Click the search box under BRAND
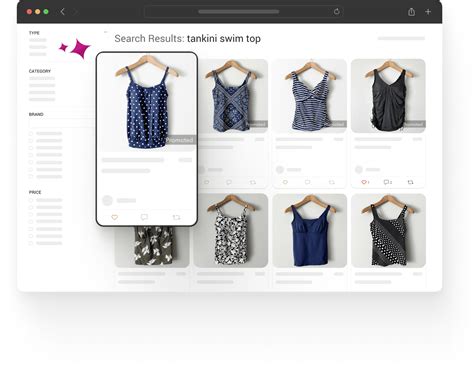 point(62,124)
